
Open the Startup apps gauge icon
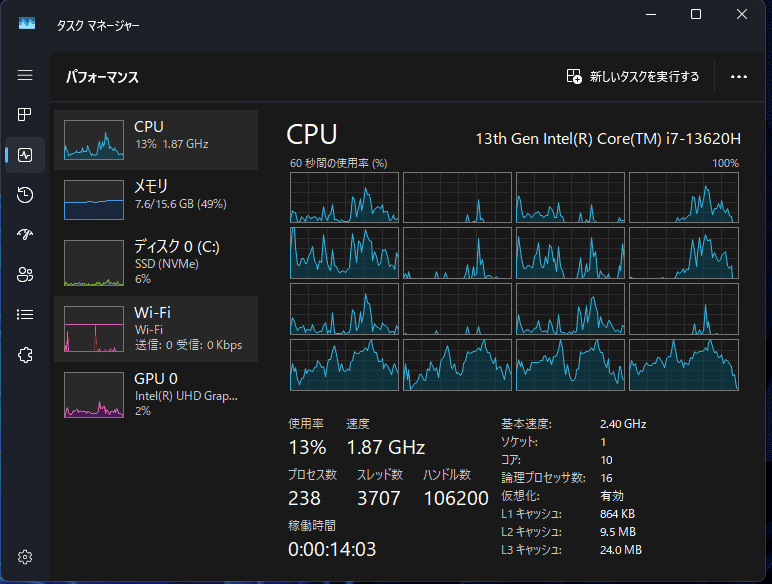[25, 234]
